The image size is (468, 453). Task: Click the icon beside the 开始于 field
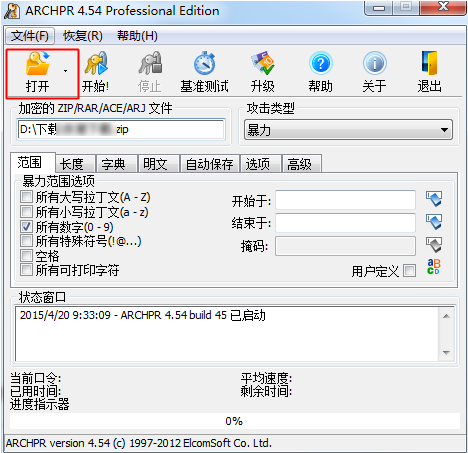pyautogui.click(x=434, y=199)
